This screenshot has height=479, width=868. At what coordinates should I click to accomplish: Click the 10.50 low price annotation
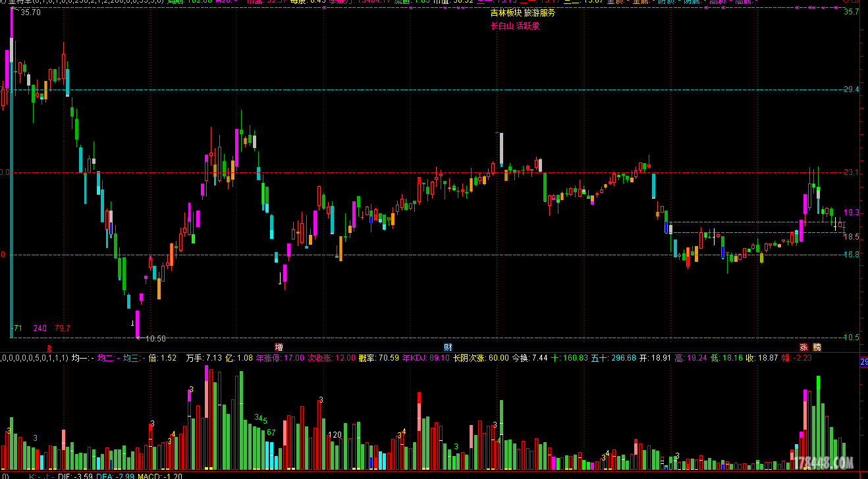[x=155, y=338]
